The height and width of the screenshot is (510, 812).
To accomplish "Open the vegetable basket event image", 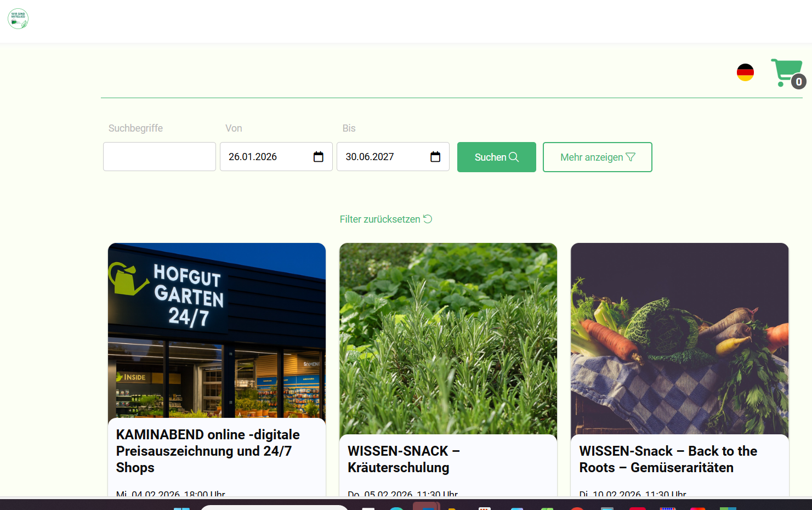I will point(679,338).
